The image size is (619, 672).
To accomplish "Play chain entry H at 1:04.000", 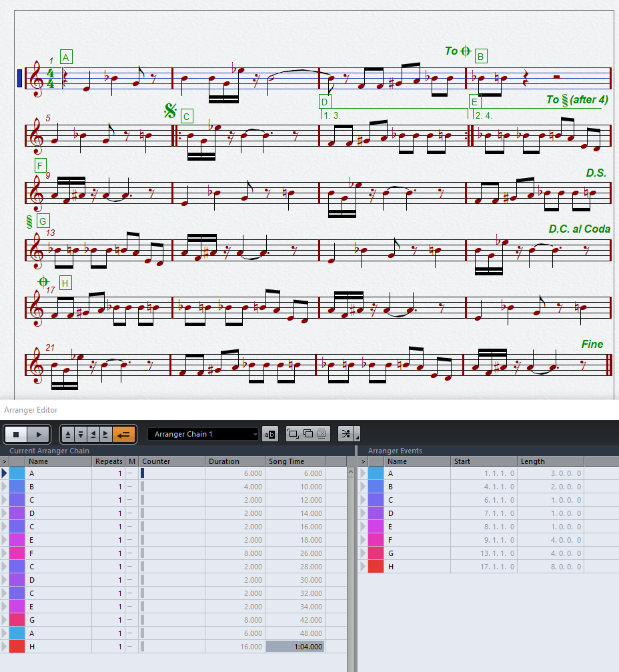I will (4, 646).
